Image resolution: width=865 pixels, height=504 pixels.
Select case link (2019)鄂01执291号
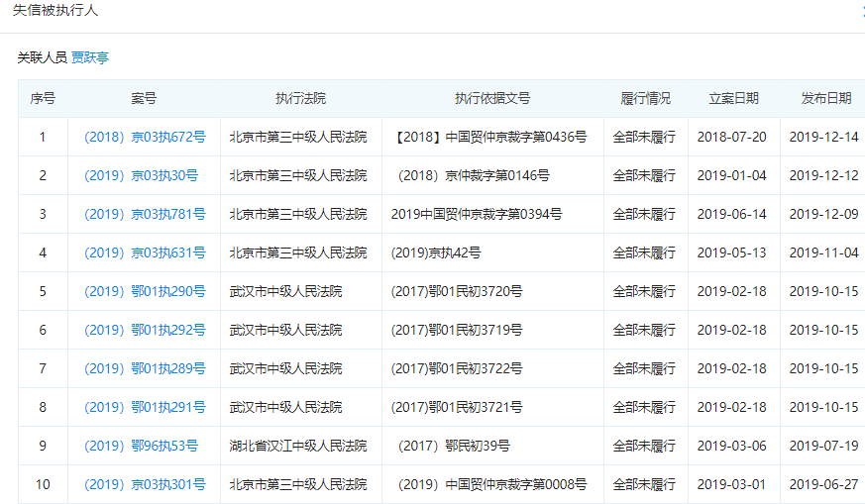145,407
